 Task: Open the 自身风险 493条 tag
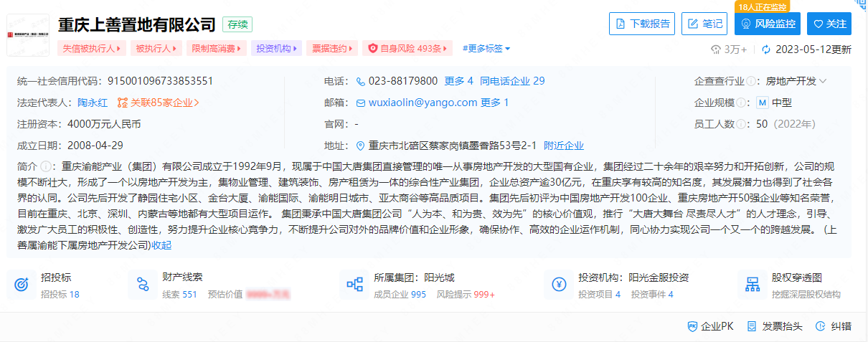(407, 49)
